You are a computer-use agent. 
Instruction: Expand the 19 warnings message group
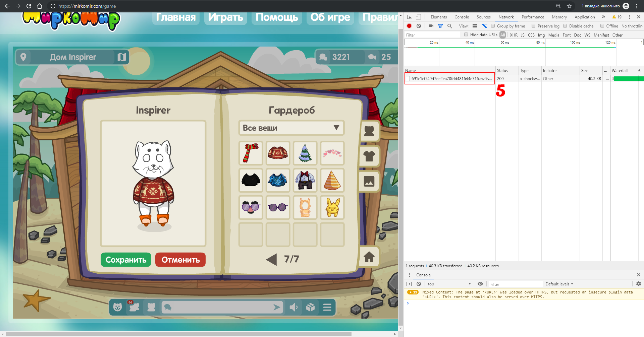pyautogui.click(x=413, y=292)
